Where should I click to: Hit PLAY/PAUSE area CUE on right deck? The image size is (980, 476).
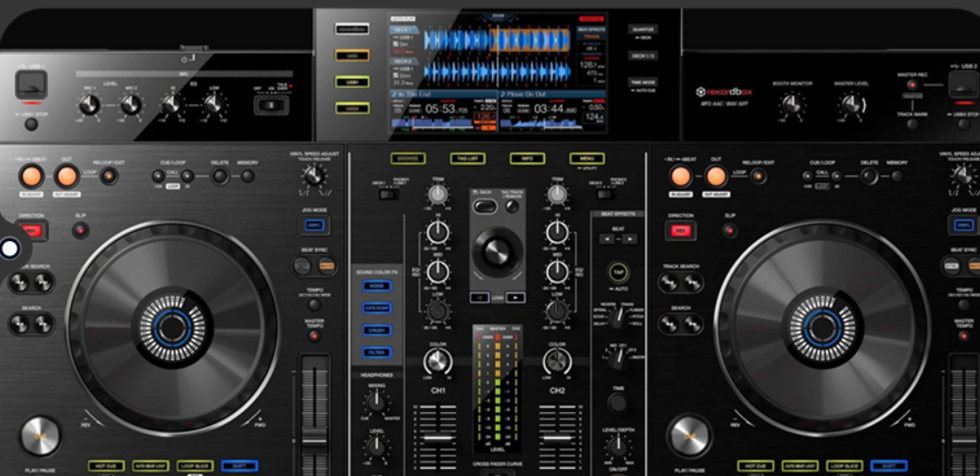point(690,436)
